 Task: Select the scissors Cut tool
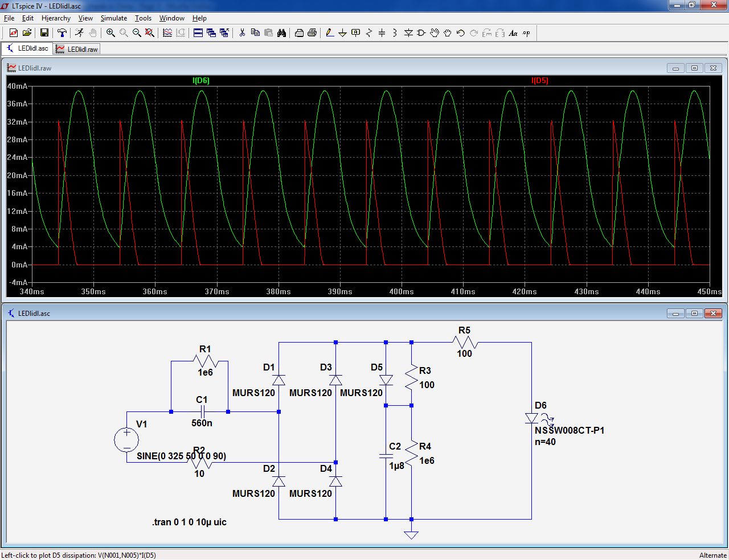(242, 33)
